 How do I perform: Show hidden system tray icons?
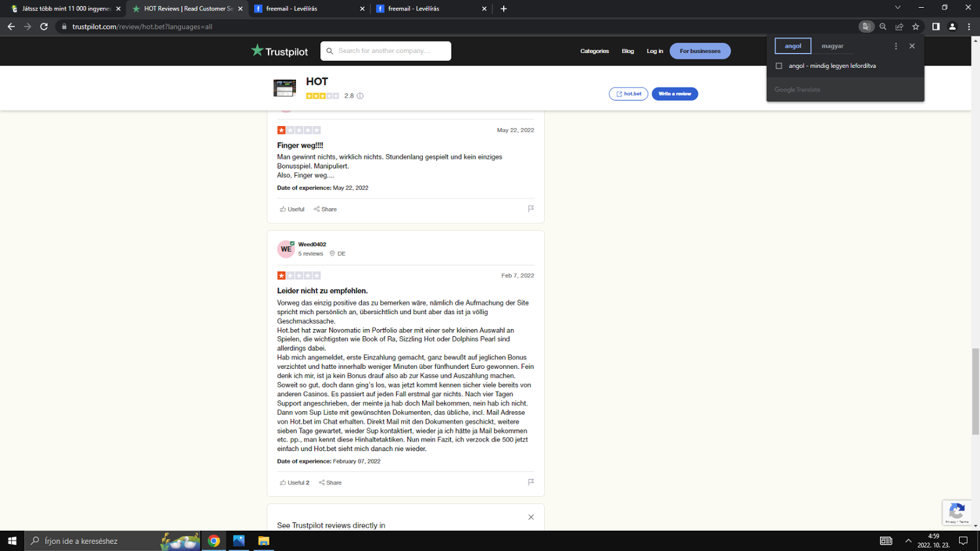908,541
